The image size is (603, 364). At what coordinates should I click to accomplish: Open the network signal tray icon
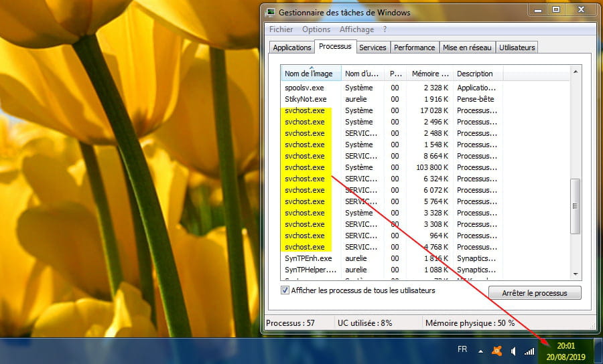pyautogui.click(x=529, y=351)
